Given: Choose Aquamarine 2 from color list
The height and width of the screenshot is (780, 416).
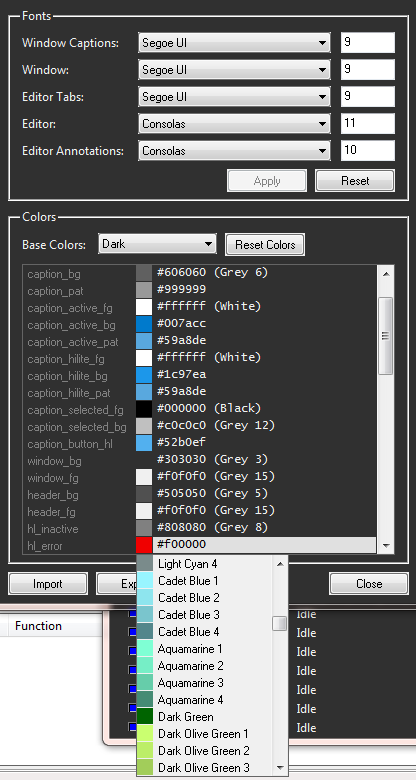Looking at the screenshot, I should (205, 666).
